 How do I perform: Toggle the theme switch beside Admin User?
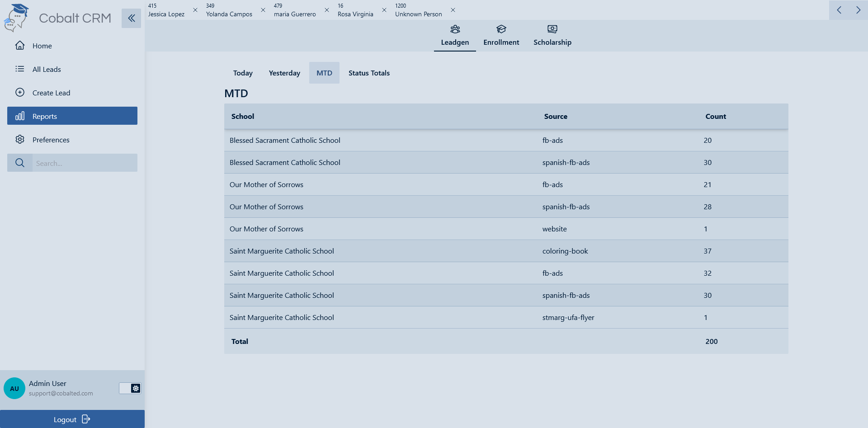click(130, 388)
